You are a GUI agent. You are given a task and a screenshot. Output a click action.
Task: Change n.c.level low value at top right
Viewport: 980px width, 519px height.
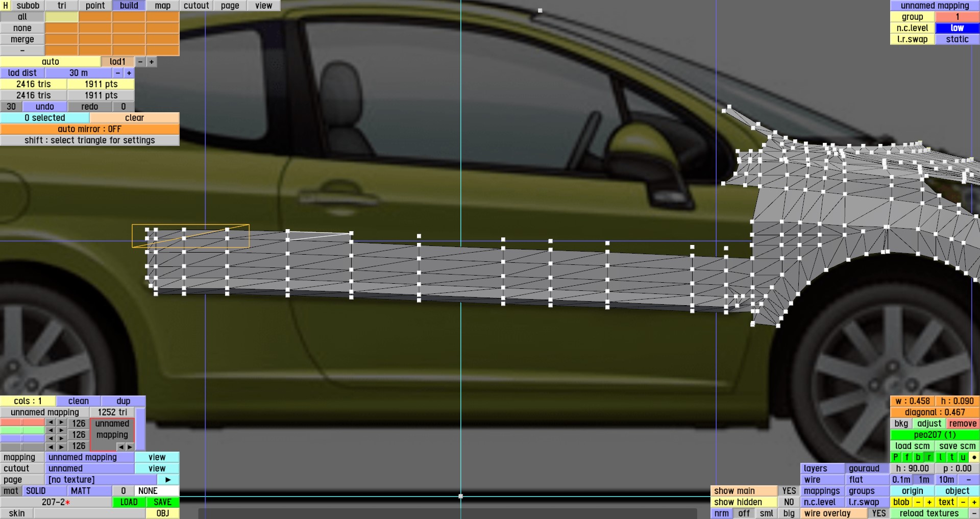pos(958,28)
